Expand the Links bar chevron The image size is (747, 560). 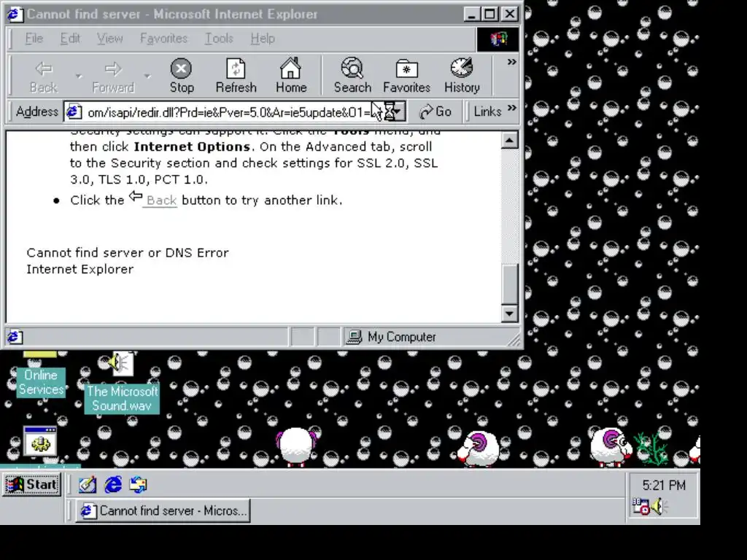tap(512, 108)
